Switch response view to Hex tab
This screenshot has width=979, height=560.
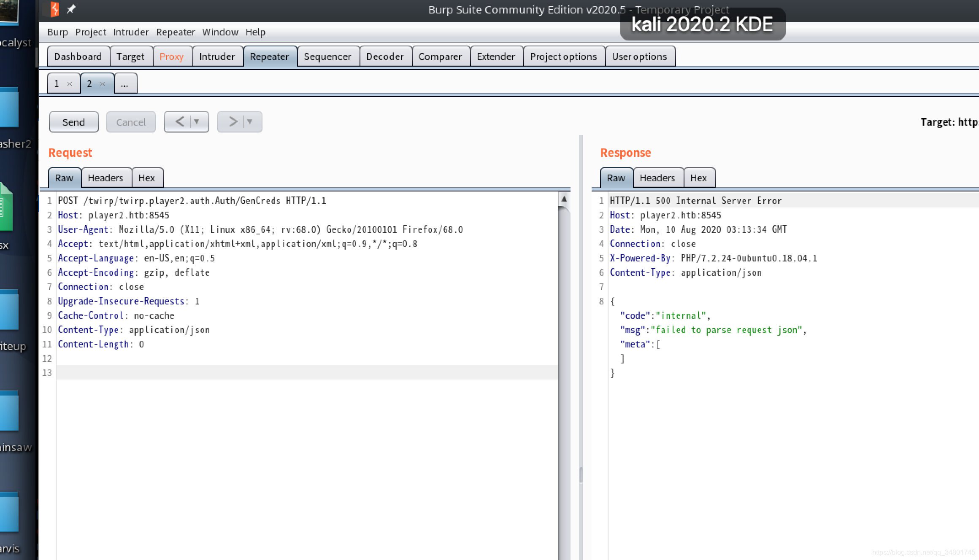pos(698,178)
